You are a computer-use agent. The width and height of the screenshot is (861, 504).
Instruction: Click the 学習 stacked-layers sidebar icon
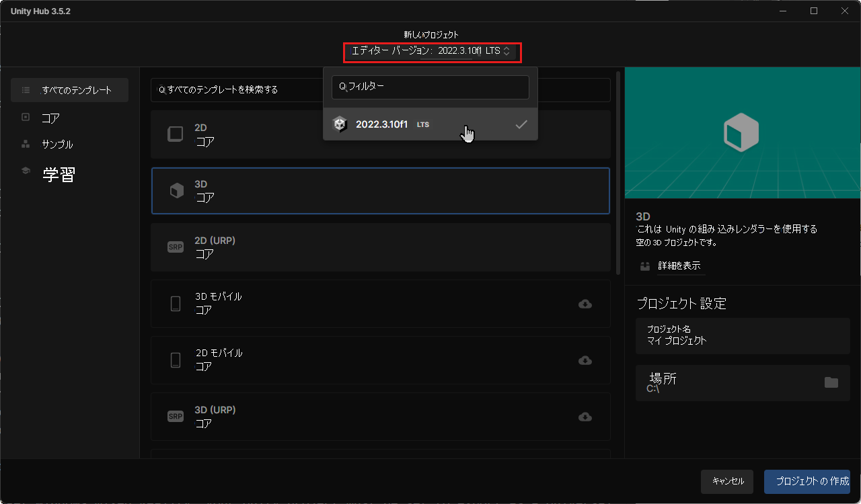click(26, 170)
